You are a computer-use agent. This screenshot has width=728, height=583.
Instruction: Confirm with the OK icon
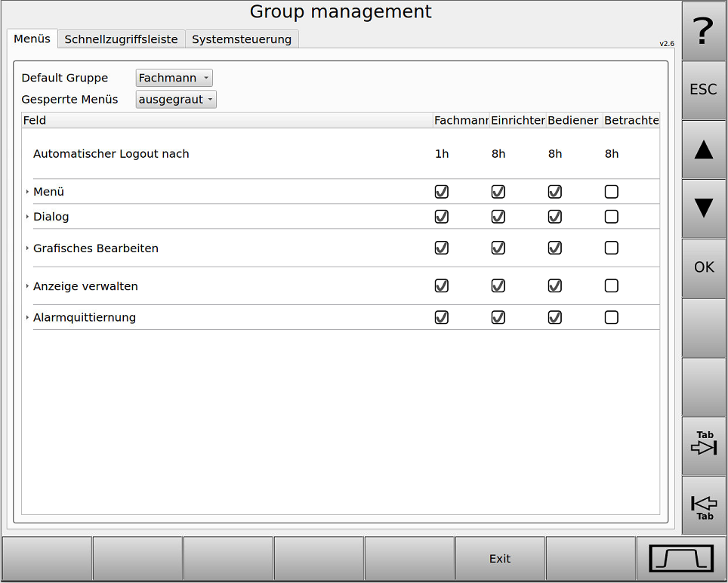coord(703,267)
